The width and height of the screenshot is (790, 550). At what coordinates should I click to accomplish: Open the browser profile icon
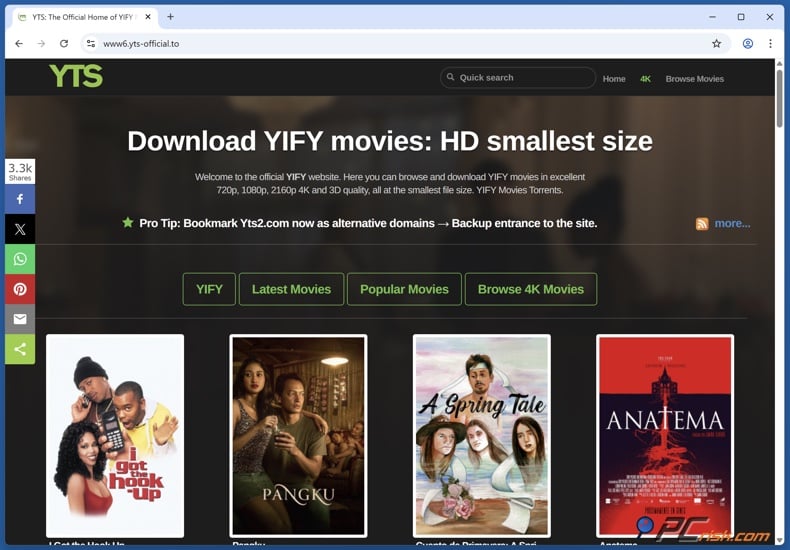(x=748, y=44)
